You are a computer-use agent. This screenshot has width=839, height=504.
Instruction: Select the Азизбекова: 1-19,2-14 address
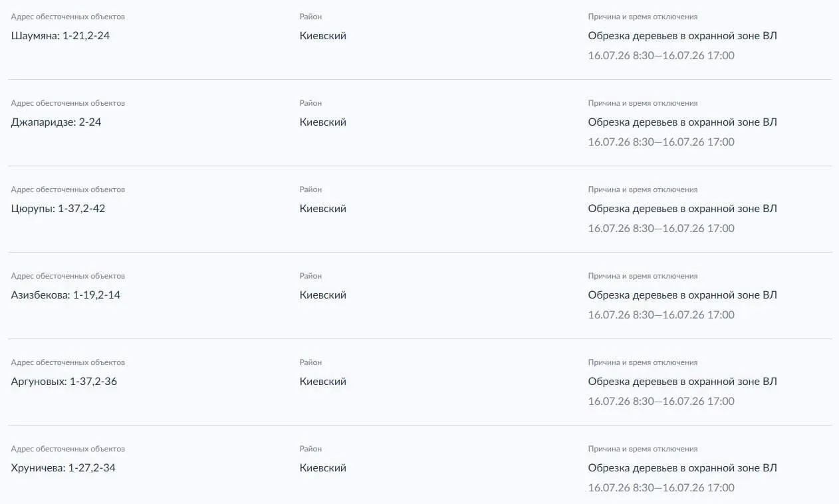pos(66,295)
